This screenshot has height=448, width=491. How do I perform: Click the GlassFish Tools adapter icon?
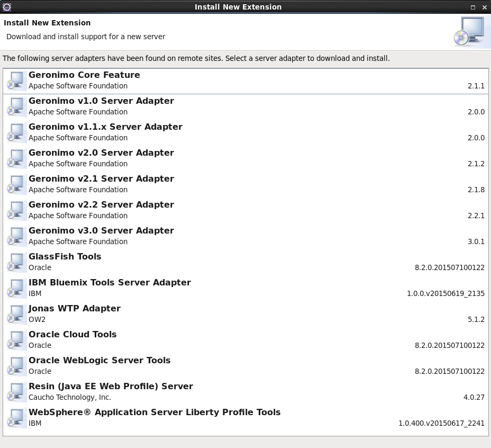click(x=16, y=263)
